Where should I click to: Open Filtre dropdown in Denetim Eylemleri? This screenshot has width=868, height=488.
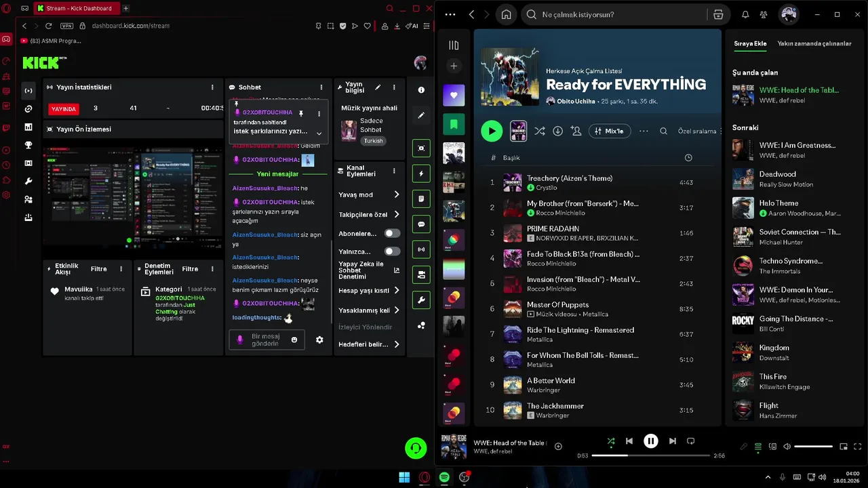coord(190,269)
